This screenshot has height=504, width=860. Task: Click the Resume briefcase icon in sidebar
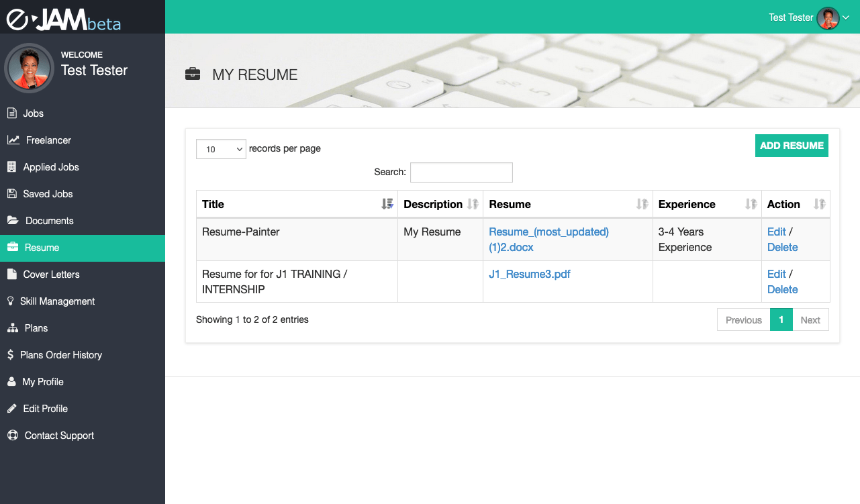[13, 248]
